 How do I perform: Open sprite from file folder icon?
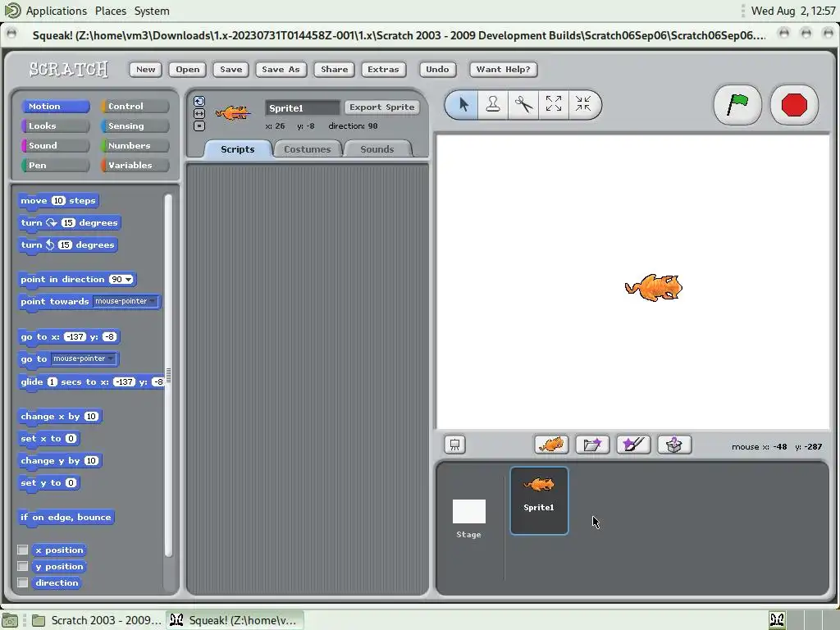[592, 445]
